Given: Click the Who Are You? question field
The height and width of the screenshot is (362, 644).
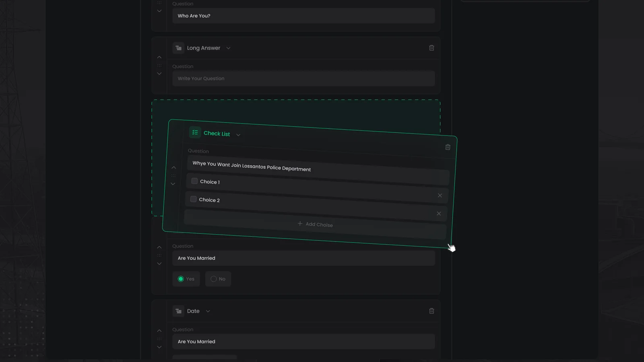Looking at the screenshot, I should [303, 16].
